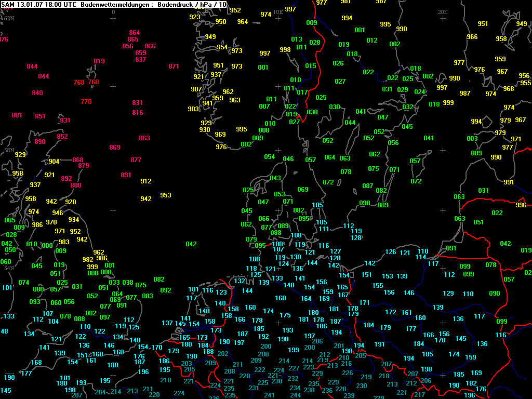Select the yellow 903 pressure reading
This screenshot has width=532, height=399.
pos(193,109)
